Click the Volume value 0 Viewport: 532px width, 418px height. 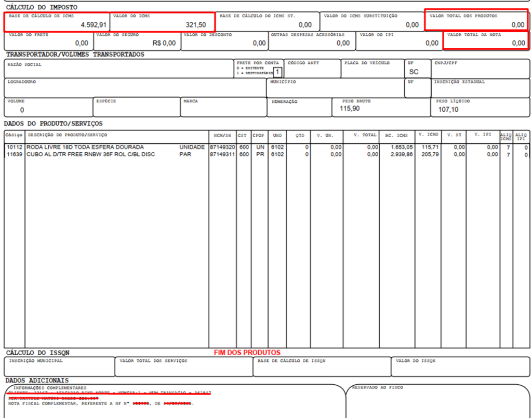click(22, 110)
